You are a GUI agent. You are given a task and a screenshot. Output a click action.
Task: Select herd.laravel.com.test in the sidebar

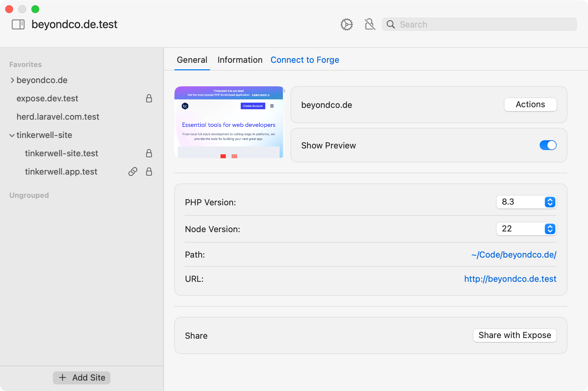point(58,117)
